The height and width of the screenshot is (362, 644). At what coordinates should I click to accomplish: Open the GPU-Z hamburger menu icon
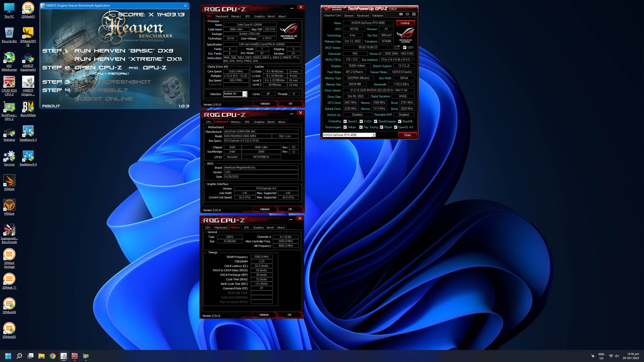414,14
